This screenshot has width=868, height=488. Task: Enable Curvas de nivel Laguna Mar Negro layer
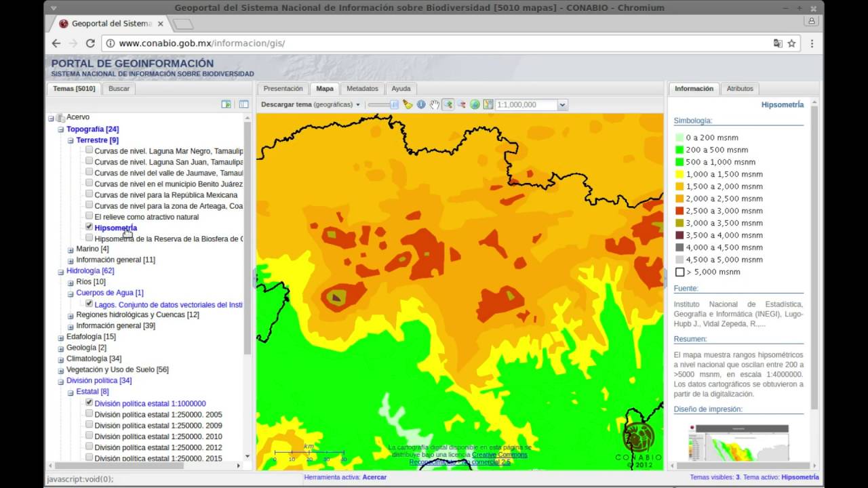pos(90,150)
